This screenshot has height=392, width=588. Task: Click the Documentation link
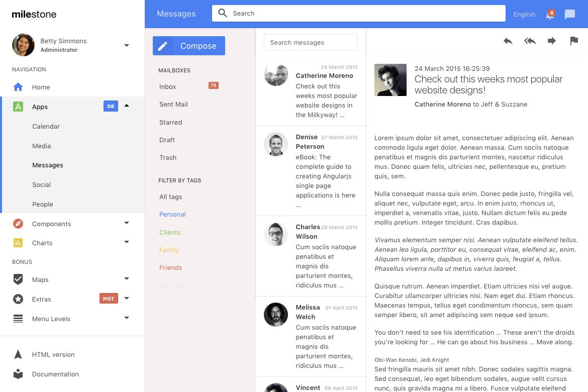55,374
